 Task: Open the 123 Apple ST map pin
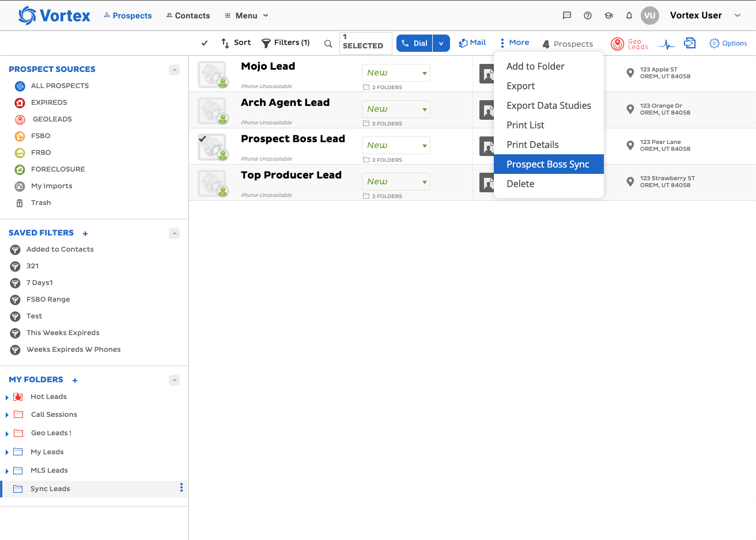coord(630,73)
